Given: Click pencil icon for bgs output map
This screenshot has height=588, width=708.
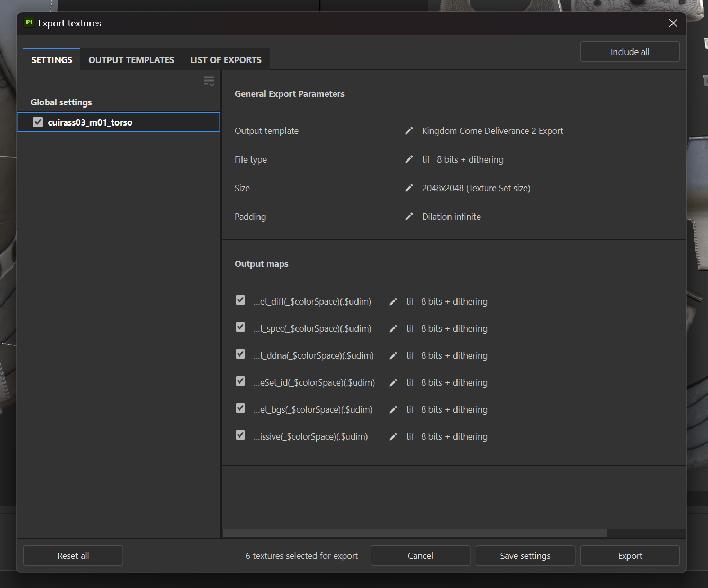Looking at the screenshot, I should (393, 409).
